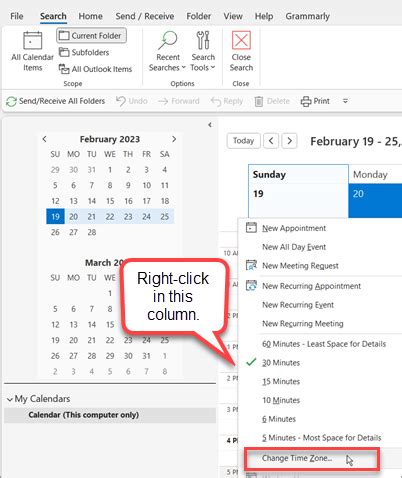Select New Meeting Request in context menu
Screen dimensions: 402x478
300,266
